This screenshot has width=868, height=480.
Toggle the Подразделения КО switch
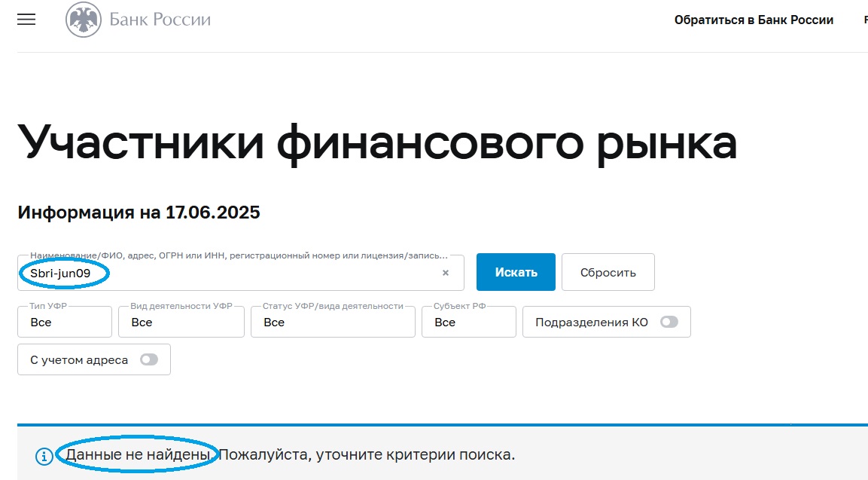(x=669, y=322)
